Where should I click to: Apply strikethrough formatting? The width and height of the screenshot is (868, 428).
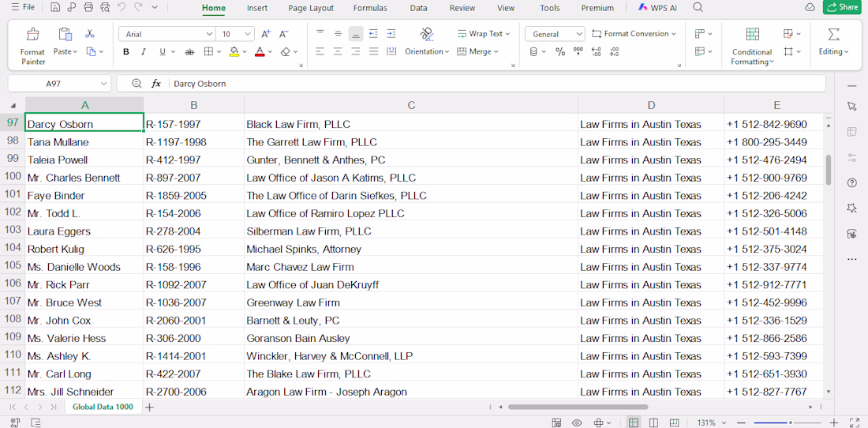(189, 51)
